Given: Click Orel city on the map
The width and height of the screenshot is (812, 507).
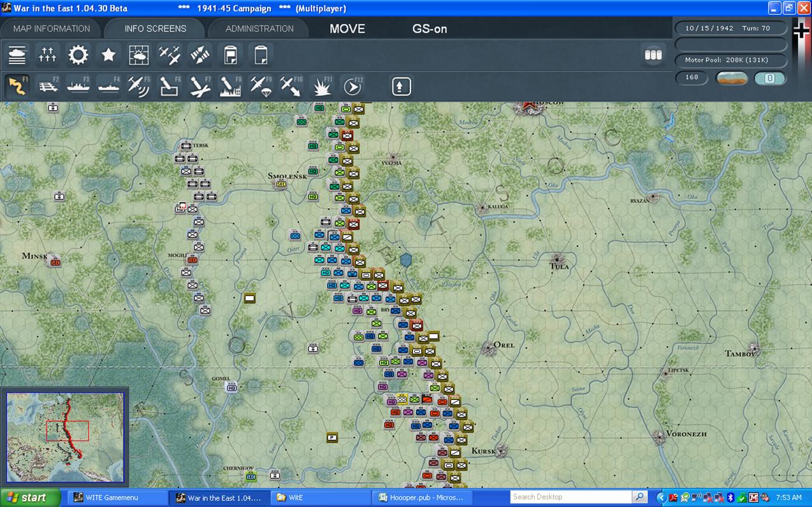Looking at the screenshot, I should pyautogui.click(x=489, y=348).
